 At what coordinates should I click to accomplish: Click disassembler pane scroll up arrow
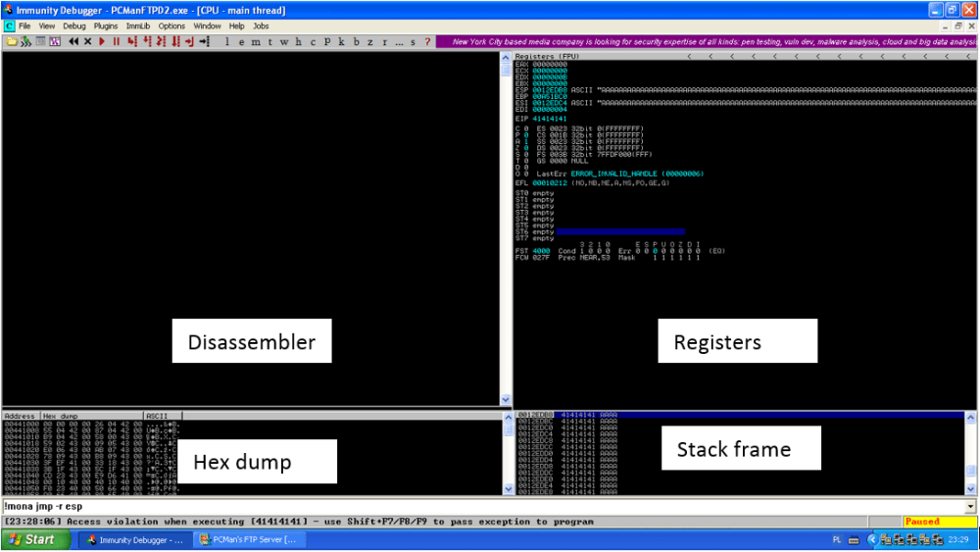[x=506, y=58]
